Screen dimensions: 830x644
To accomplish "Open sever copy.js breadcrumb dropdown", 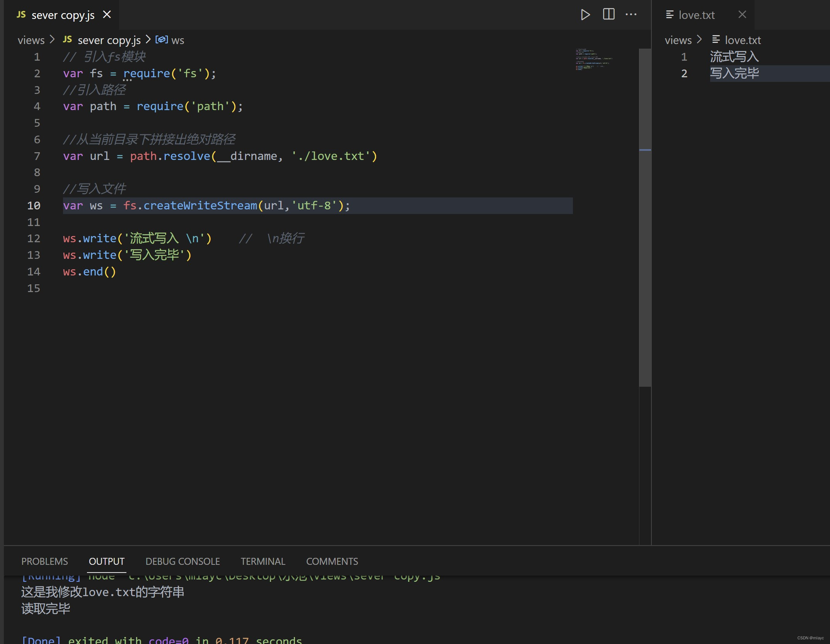I will [109, 40].
